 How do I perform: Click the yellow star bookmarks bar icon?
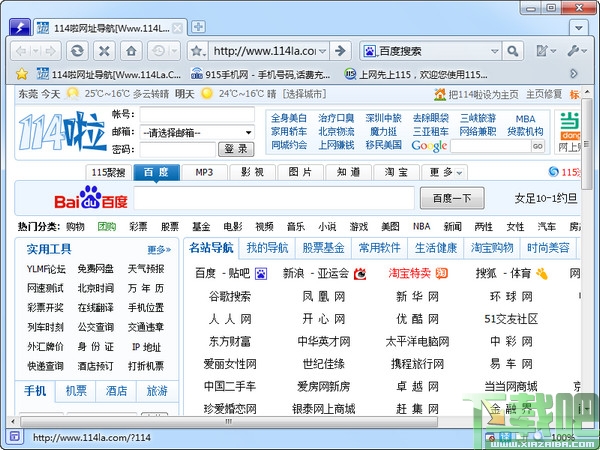pos(22,74)
